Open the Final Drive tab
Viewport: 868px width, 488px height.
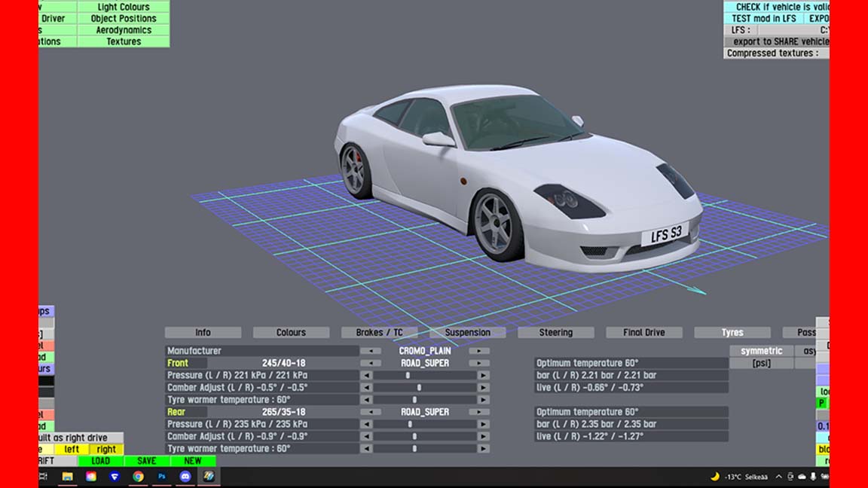[643, 333]
